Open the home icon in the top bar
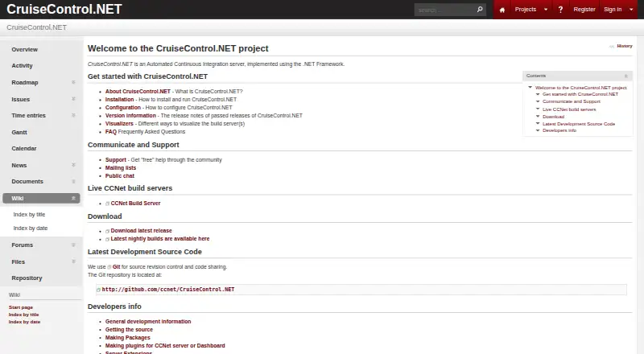This screenshot has width=644, height=354. [502, 10]
